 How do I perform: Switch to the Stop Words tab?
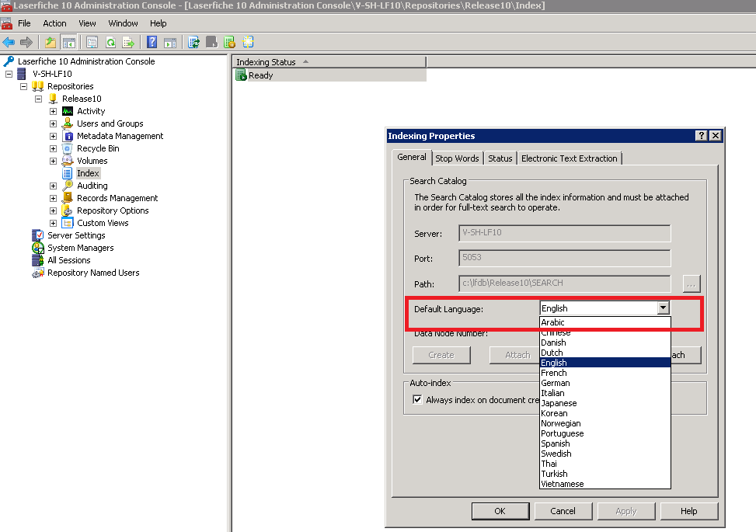pos(457,158)
